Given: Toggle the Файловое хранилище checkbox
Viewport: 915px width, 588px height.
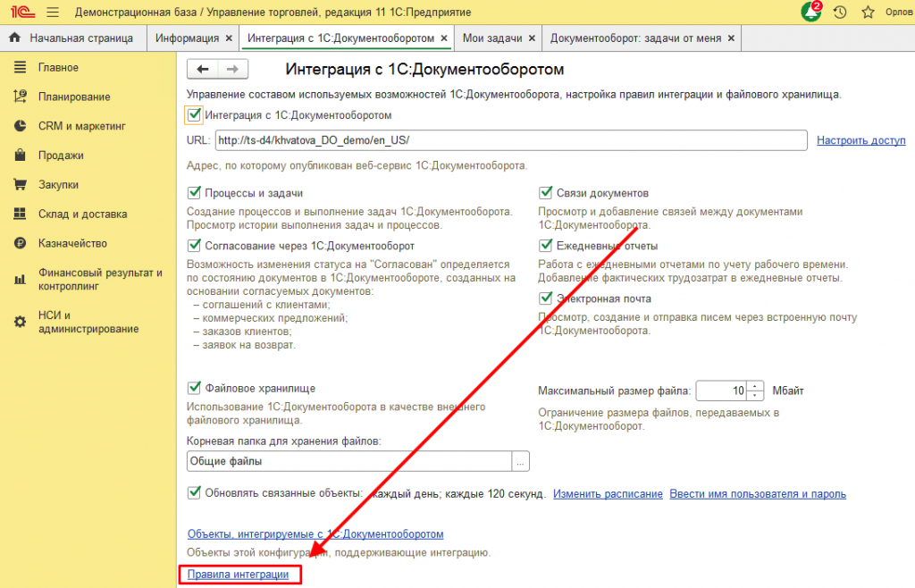Looking at the screenshot, I should coord(194,388).
